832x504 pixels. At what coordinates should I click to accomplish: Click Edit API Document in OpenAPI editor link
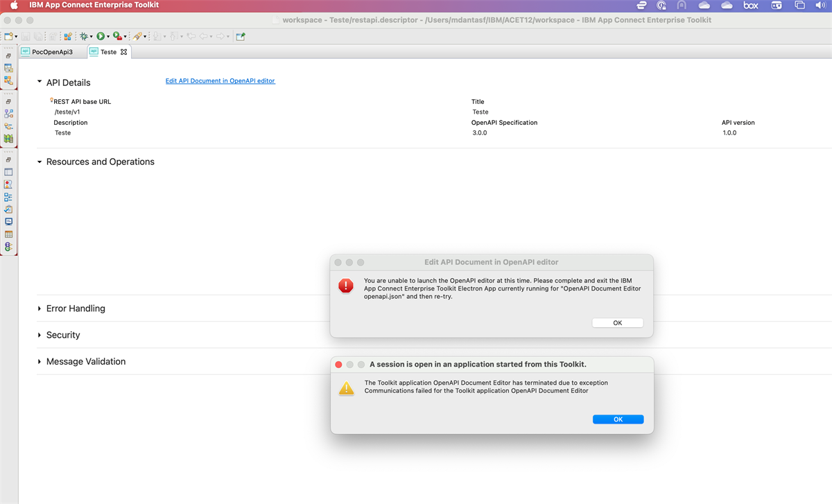[220, 81]
